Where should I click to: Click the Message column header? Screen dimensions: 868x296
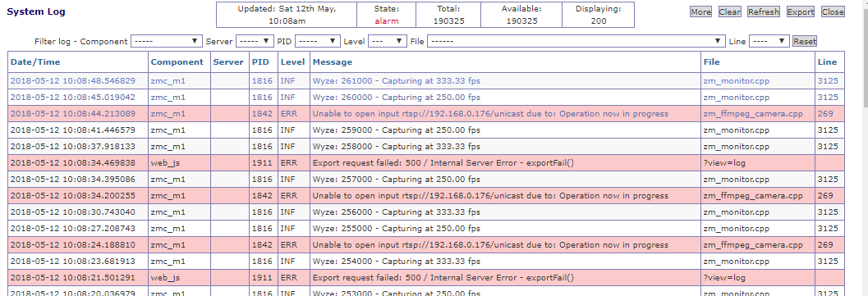tap(332, 61)
